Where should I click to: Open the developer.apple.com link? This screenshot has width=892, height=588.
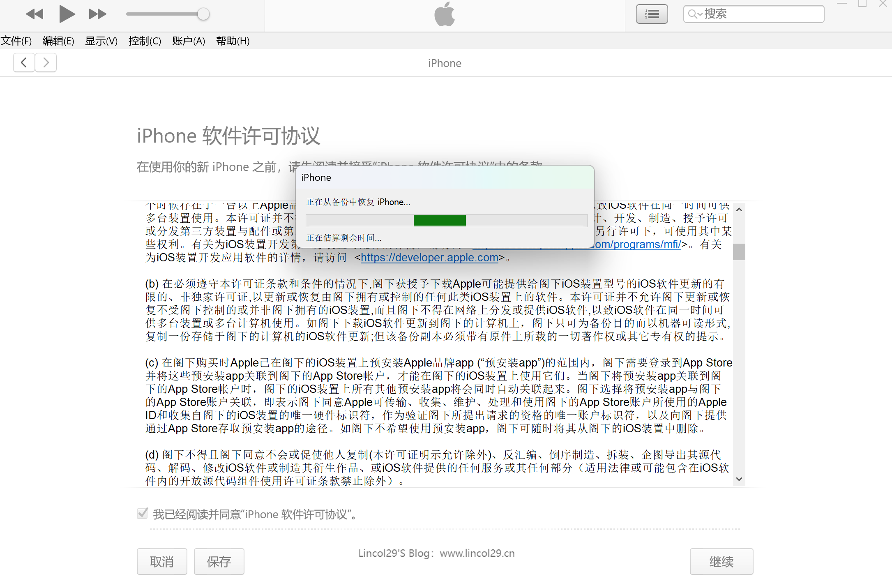tap(429, 258)
